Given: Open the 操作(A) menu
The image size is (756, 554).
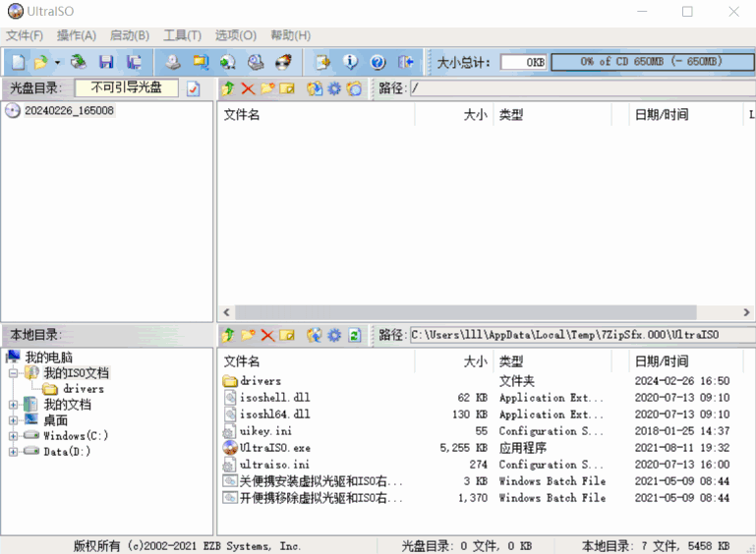Looking at the screenshot, I should [76, 35].
